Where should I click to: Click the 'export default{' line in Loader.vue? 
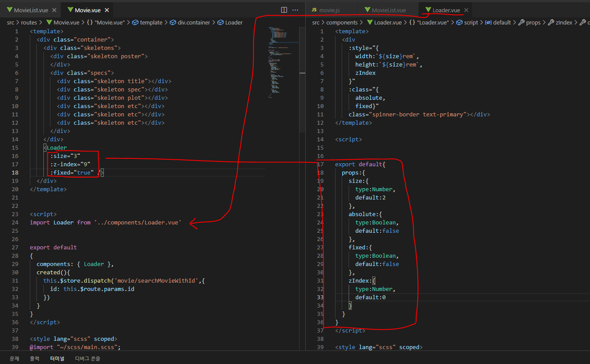coord(360,164)
